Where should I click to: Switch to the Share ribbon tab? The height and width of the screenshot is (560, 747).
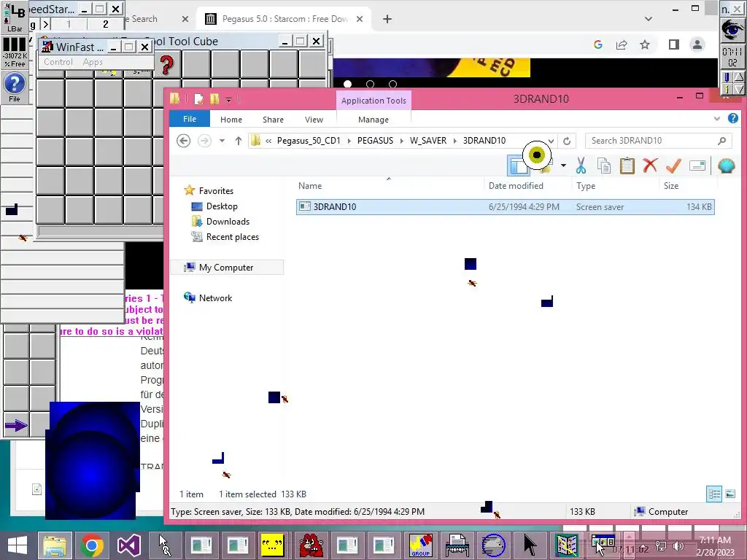pos(273,120)
